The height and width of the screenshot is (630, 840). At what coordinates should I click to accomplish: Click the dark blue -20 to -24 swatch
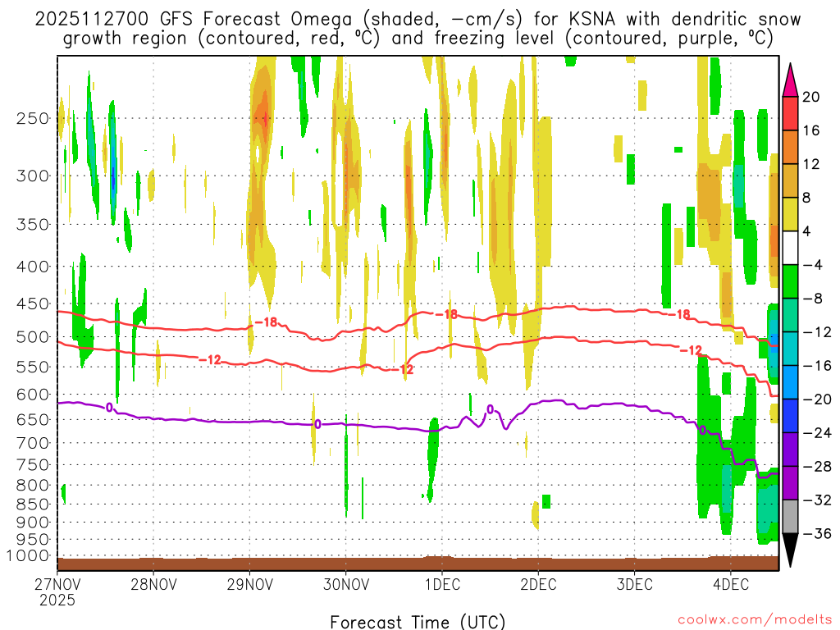790,416
